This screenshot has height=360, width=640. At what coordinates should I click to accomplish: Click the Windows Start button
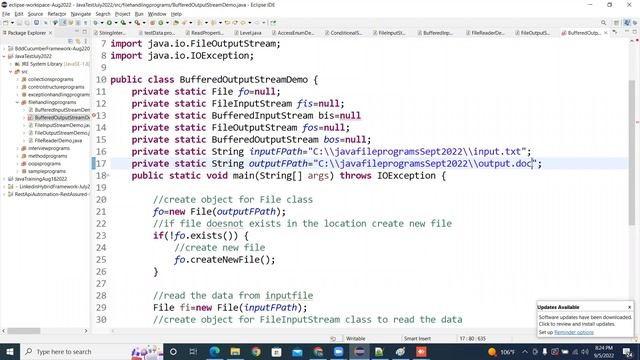point(10,351)
